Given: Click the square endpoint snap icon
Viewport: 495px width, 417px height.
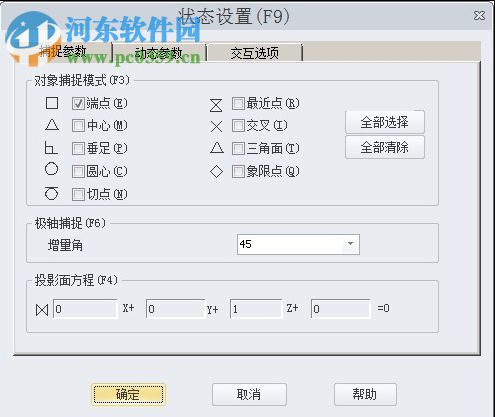Looking at the screenshot, I should point(52,103).
